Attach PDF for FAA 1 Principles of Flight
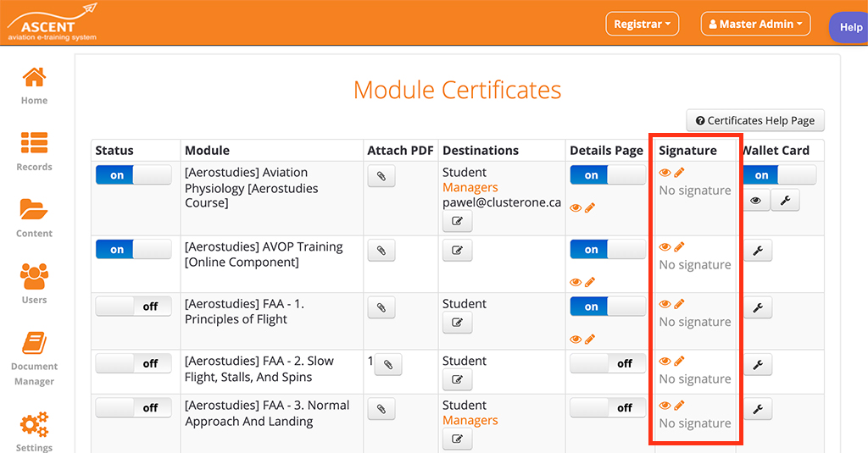Viewport: 868px width, 453px height. 381,307
